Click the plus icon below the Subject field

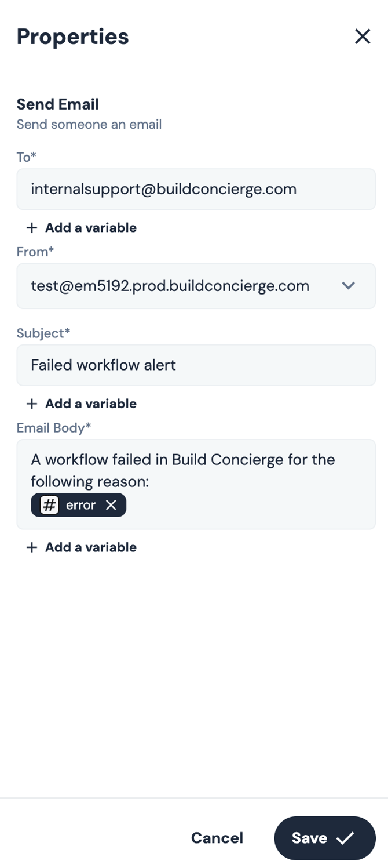(x=32, y=404)
